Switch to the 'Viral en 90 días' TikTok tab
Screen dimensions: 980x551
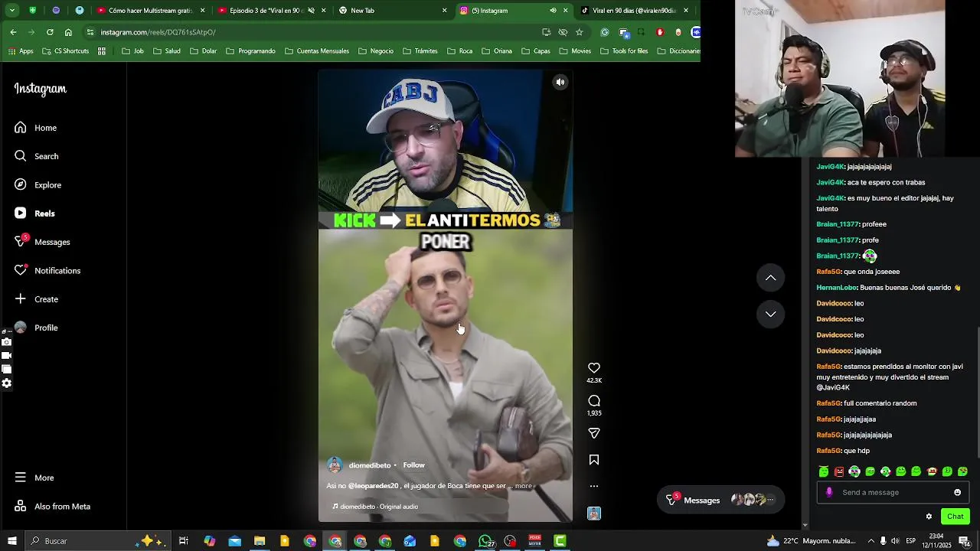[x=634, y=11]
